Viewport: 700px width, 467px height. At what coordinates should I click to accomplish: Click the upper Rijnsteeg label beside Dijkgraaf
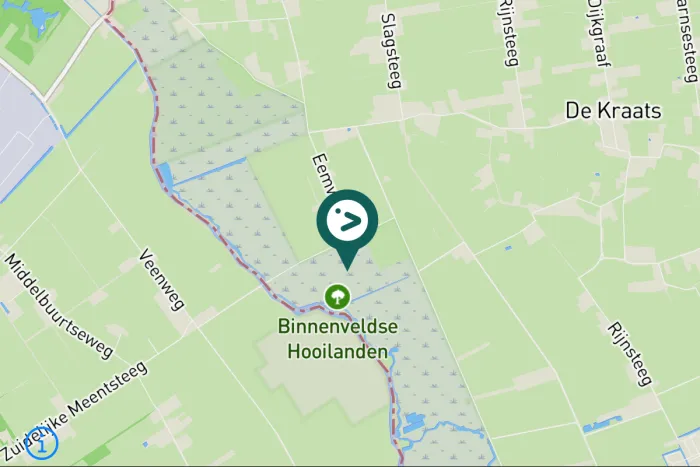point(509,33)
